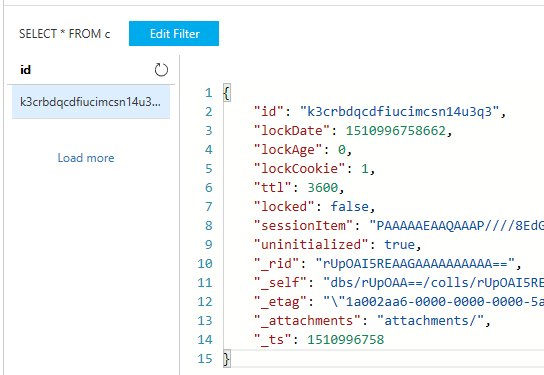This screenshot has height=375, width=544.
Task: Click the uninitialized value true
Action: point(399,245)
